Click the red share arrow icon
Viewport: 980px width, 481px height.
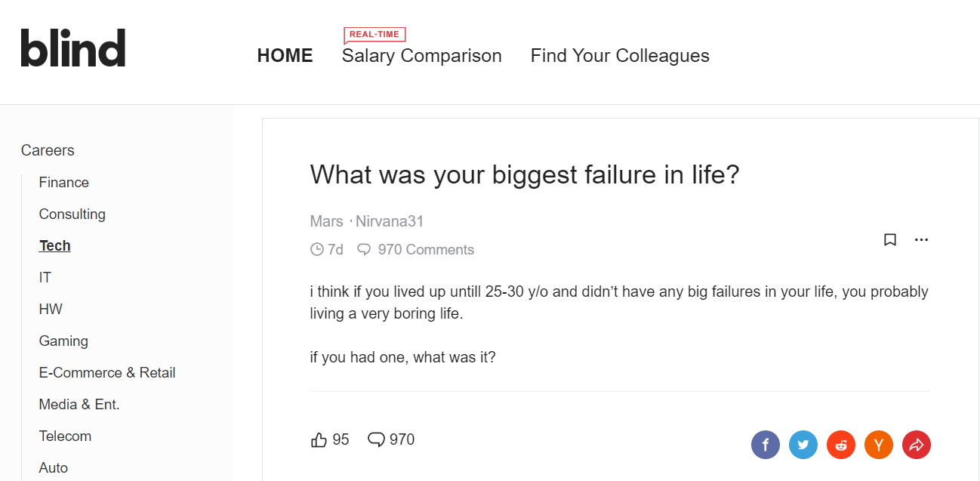click(x=916, y=445)
